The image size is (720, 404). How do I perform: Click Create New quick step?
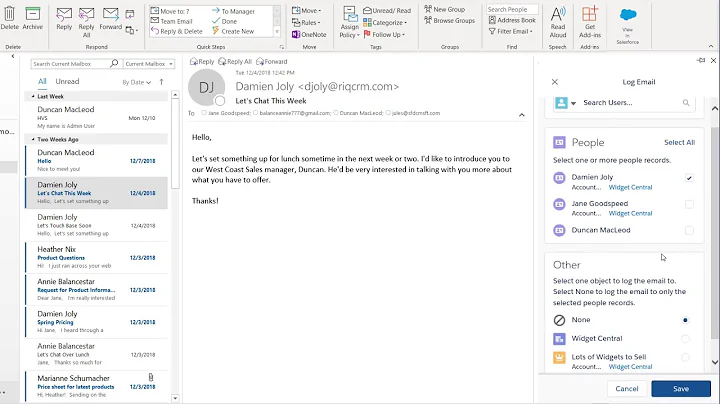coord(233,31)
